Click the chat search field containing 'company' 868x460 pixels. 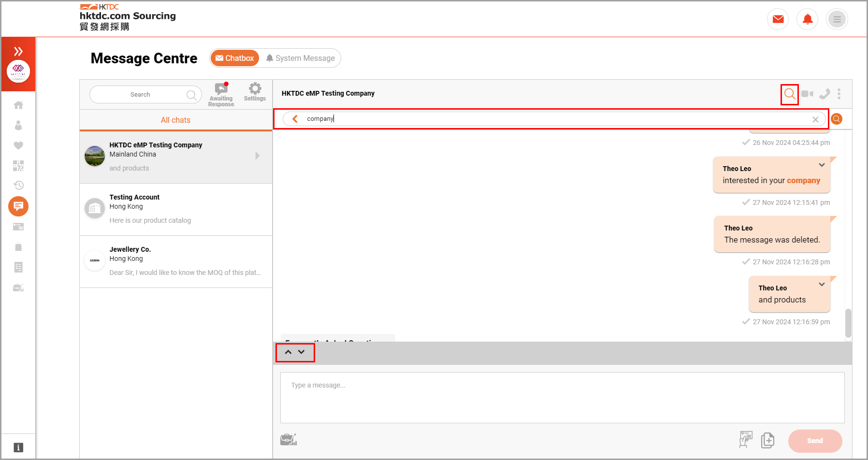(554, 119)
